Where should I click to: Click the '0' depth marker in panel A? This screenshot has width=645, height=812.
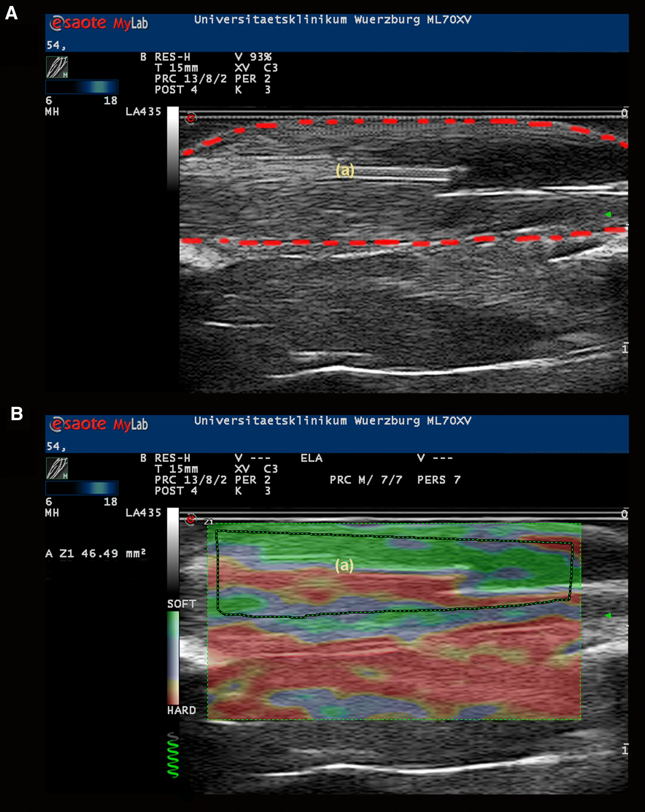coord(625,113)
